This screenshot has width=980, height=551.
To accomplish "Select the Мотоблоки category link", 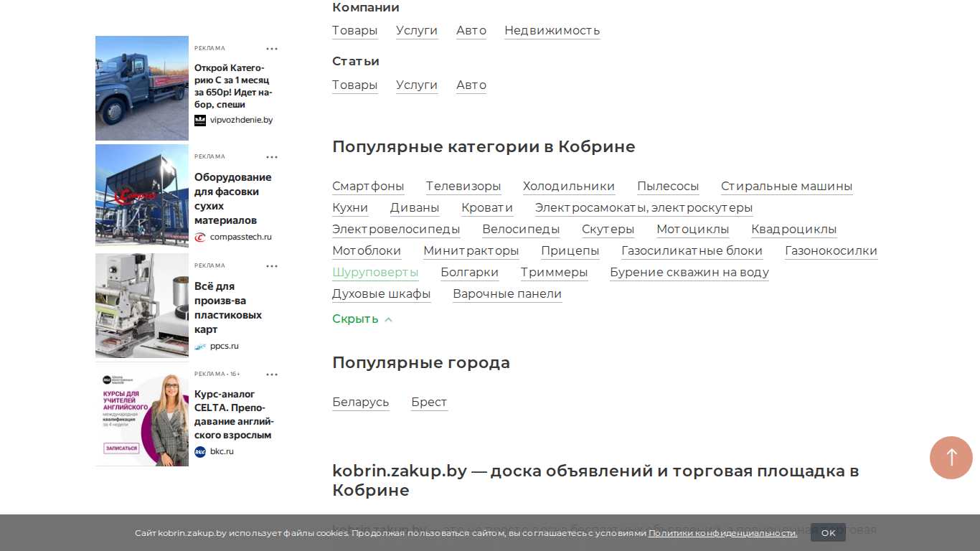I will click(x=367, y=251).
